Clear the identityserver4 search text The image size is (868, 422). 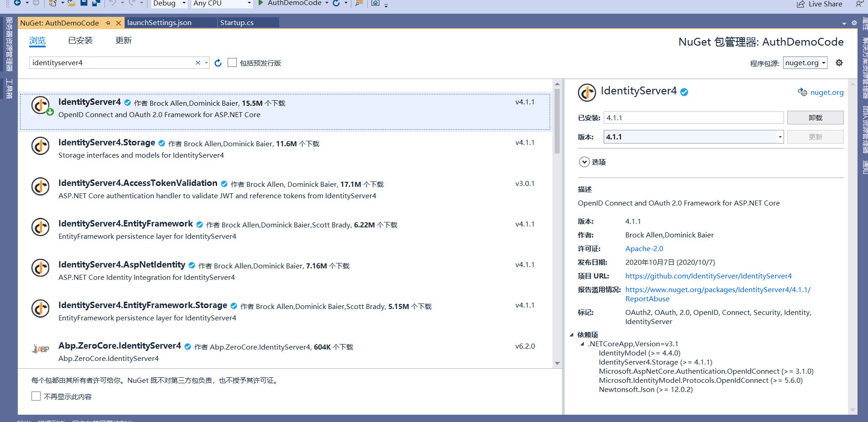click(x=198, y=63)
